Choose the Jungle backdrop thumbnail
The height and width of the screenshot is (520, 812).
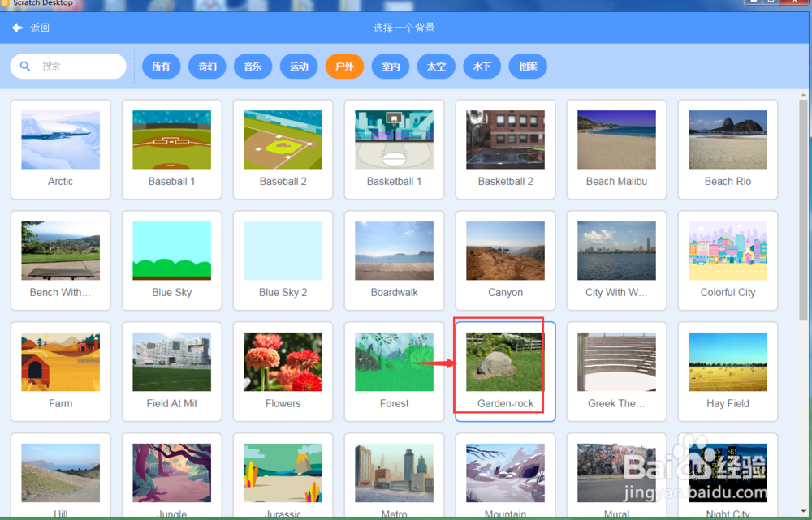point(172,473)
